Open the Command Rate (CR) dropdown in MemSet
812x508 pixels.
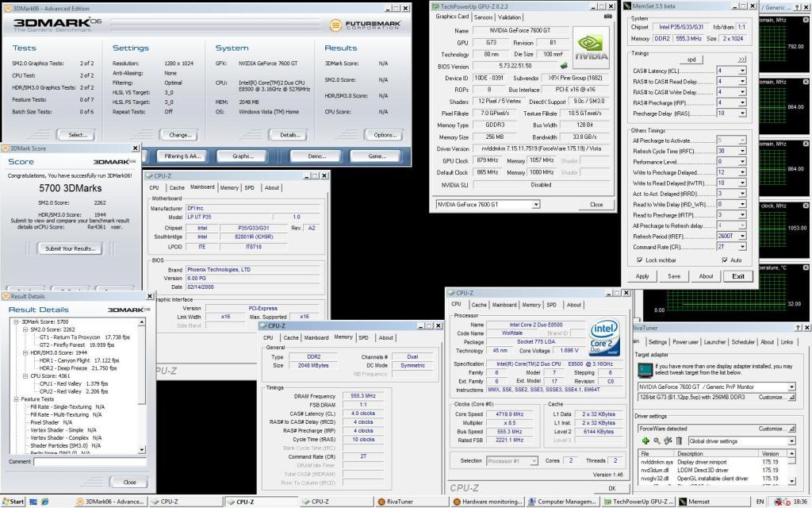tap(742, 247)
